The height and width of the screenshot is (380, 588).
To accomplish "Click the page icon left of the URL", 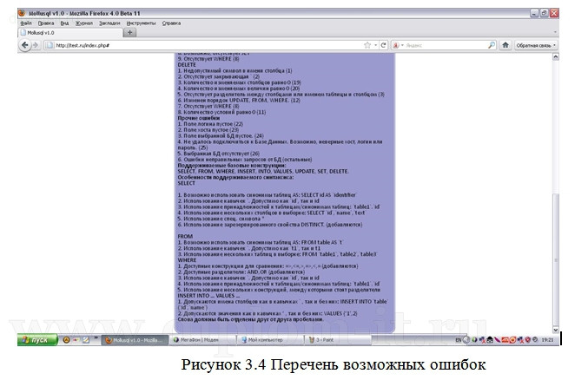I will pyautogui.click(x=50, y=45).
